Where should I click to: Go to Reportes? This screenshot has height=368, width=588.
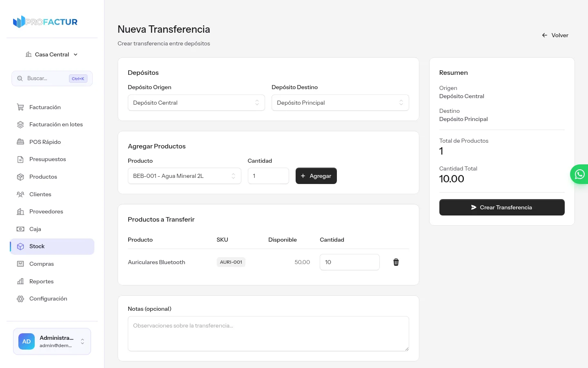click(x=52, y=281)
